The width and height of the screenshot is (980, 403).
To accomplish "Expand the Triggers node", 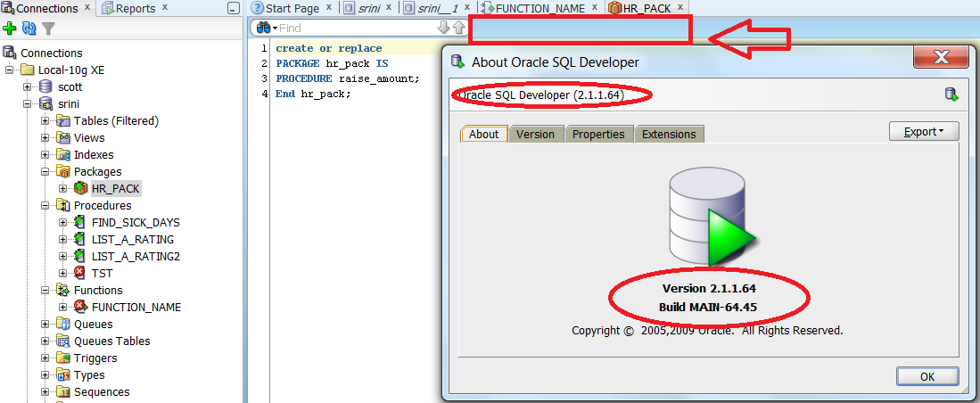I will click(45, 358).
